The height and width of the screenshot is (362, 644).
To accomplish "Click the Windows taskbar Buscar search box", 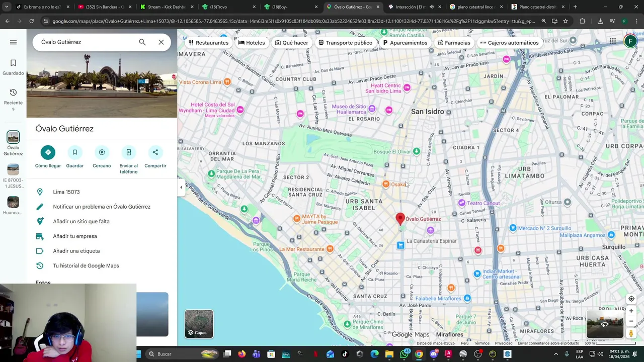I will (183, 354).
